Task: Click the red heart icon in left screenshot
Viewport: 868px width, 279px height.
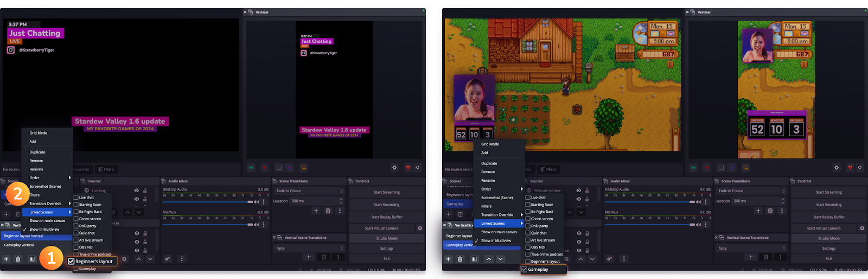Action: pyautogui.click(x=408, y=168)
